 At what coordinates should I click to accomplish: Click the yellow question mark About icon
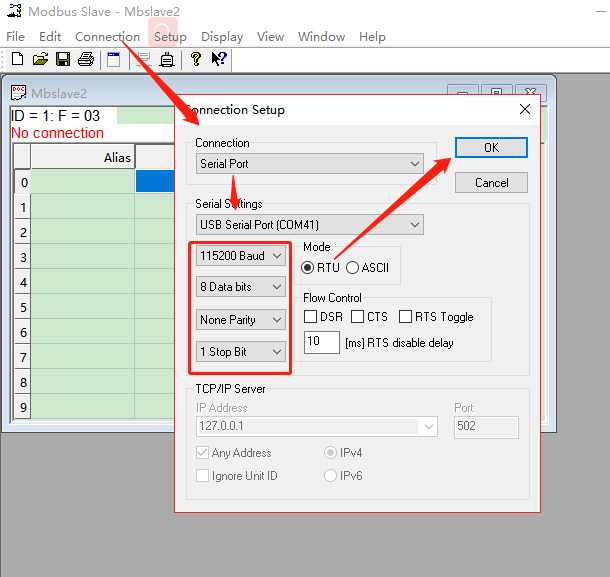point(196,60)
